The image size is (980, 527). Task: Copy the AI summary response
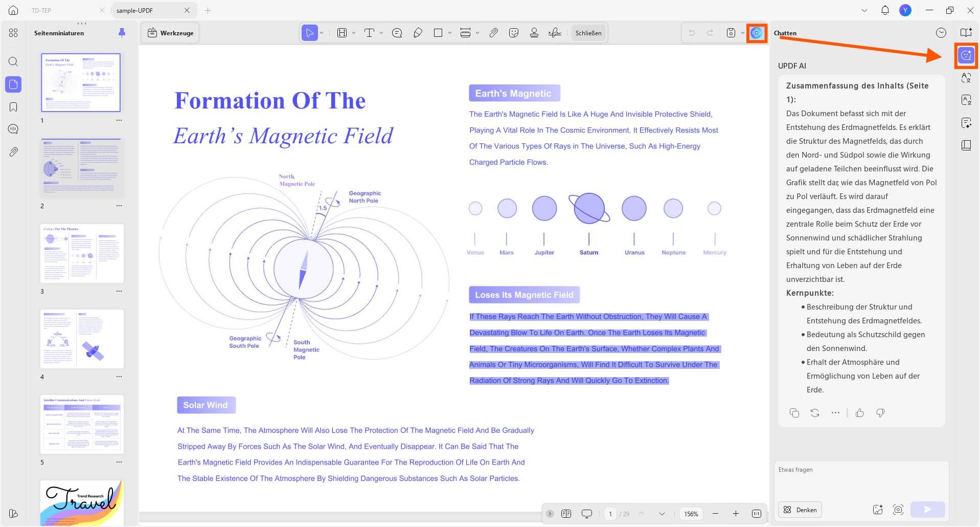pos(794,413)
